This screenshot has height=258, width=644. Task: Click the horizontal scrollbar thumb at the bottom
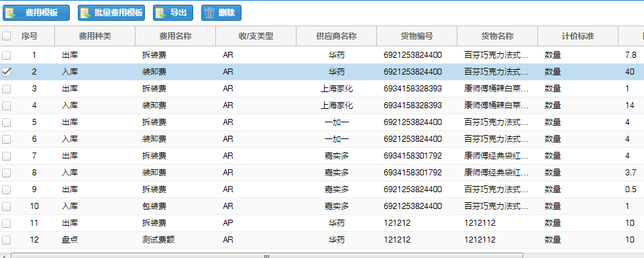pos(267,255)
